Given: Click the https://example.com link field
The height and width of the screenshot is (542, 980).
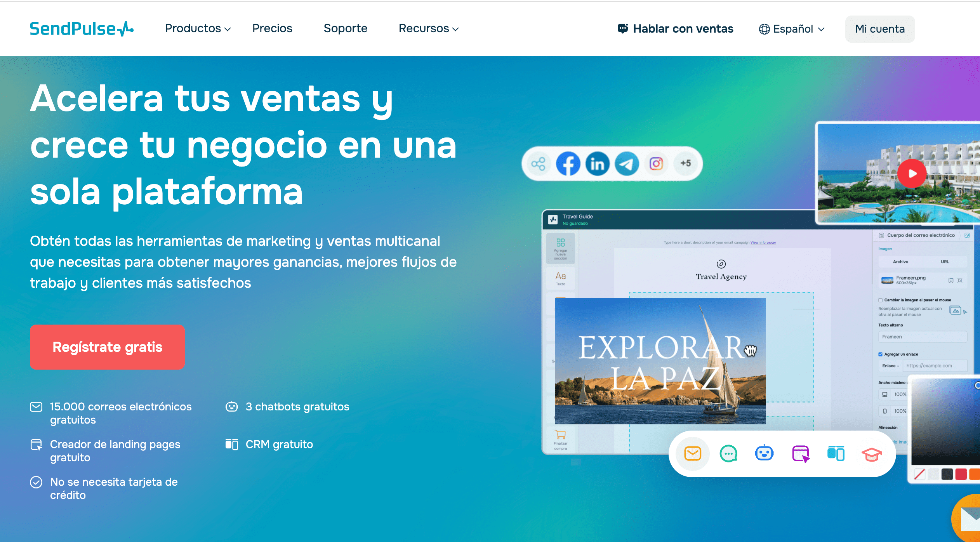Looking at the screenshot, I should [x=935, y=366].
